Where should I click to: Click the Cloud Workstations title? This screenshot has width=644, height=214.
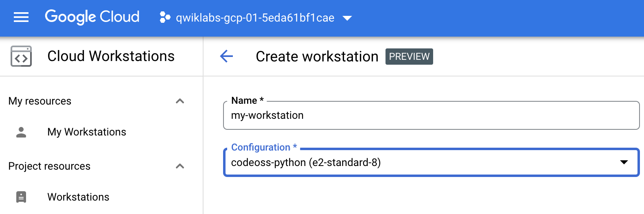pyautogui.click(x=111, y=56)
